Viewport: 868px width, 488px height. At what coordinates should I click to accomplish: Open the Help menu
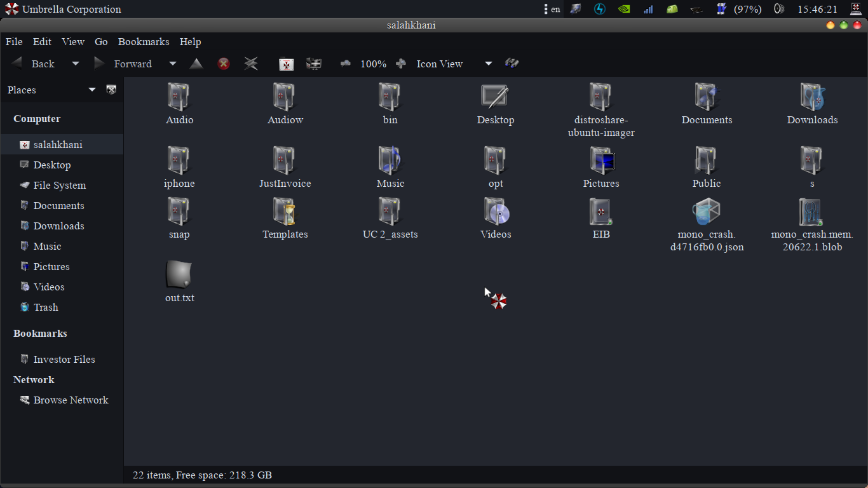(x=190, y=41)
